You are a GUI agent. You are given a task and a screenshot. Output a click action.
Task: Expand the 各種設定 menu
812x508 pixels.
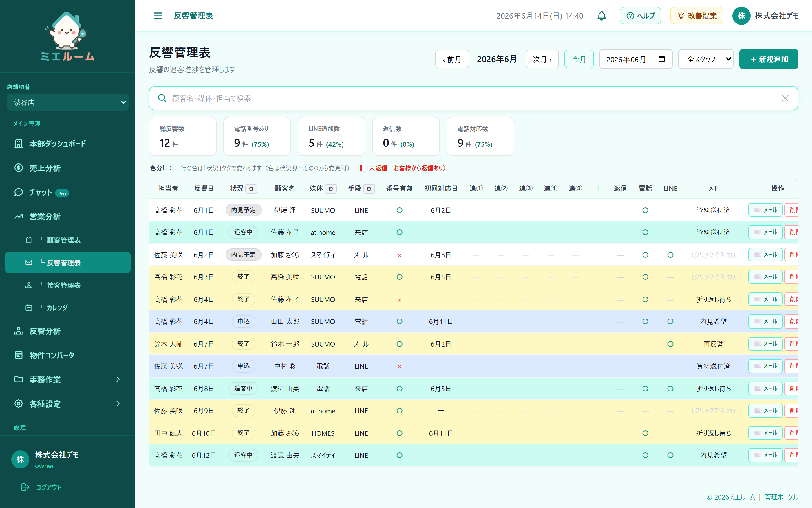(x=67, y=404)
